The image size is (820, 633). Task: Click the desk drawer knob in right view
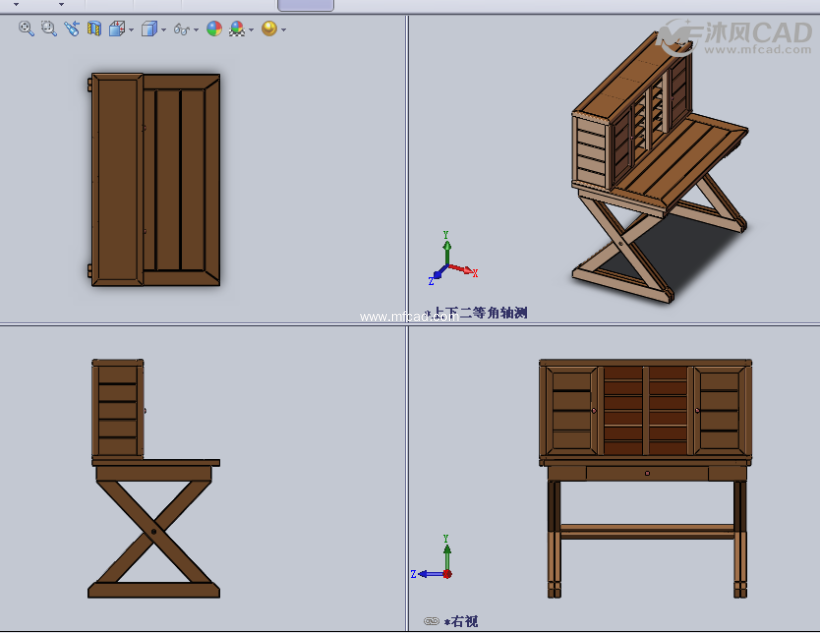point(647,473)
